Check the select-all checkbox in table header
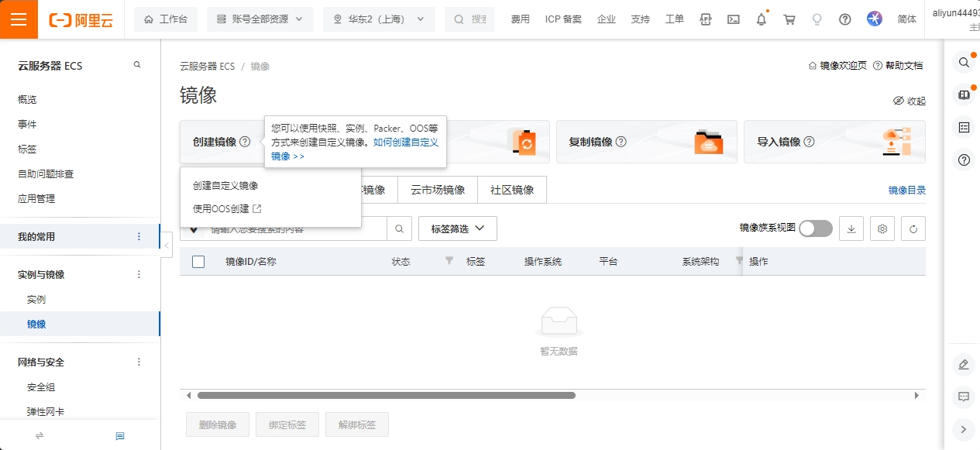This screenshot has width=980, height=450. 198,262
